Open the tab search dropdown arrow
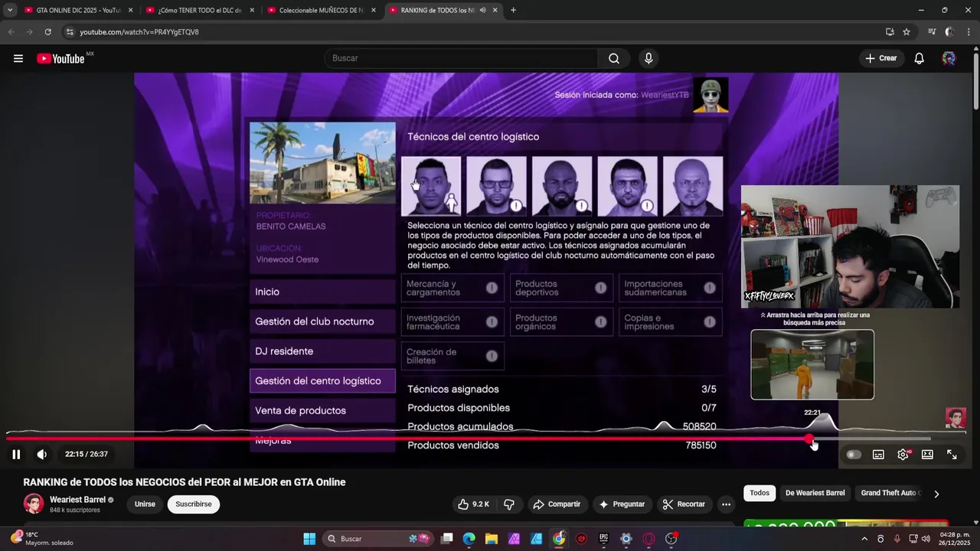The width and height of the screenshot is (980, 551). pyautogui.click(x=9, y=10)
